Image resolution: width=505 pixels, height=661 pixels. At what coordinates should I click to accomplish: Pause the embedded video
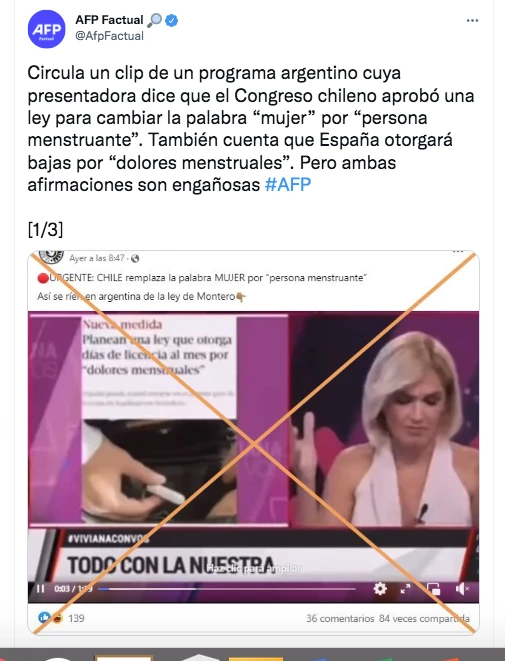coord(40,588)
